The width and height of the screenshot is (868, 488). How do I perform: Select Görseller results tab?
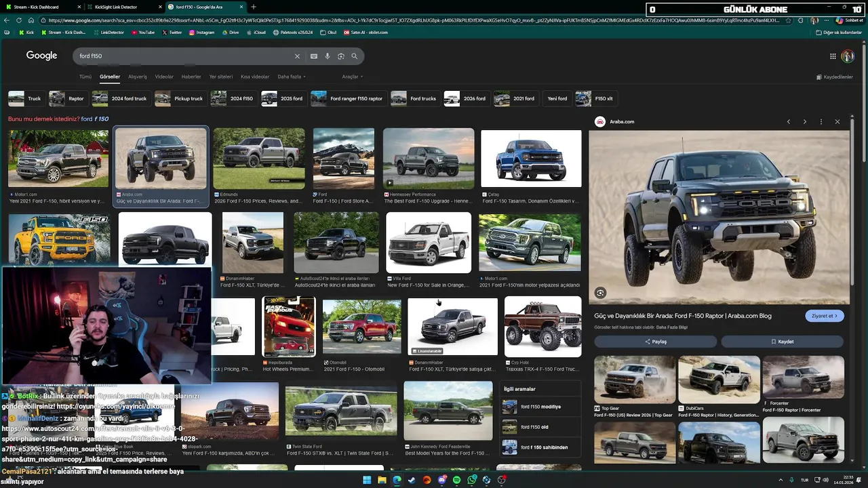(x=110, y=77)
